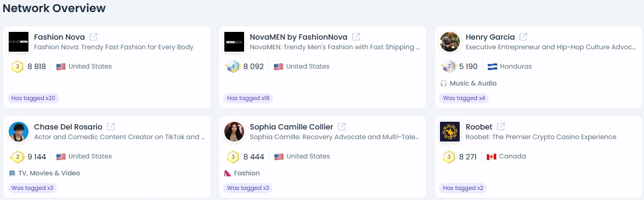Click the 'Has tagged x20' label
The height and width of the screenshot is (200, 644).
[33, 98]
